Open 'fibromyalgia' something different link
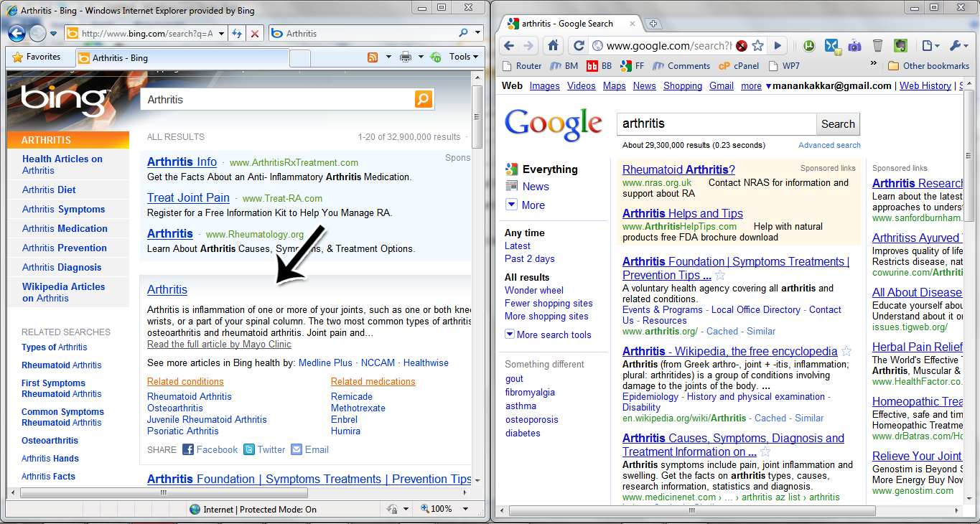Screen dimensions: 980x524 (x=530, y=392)
